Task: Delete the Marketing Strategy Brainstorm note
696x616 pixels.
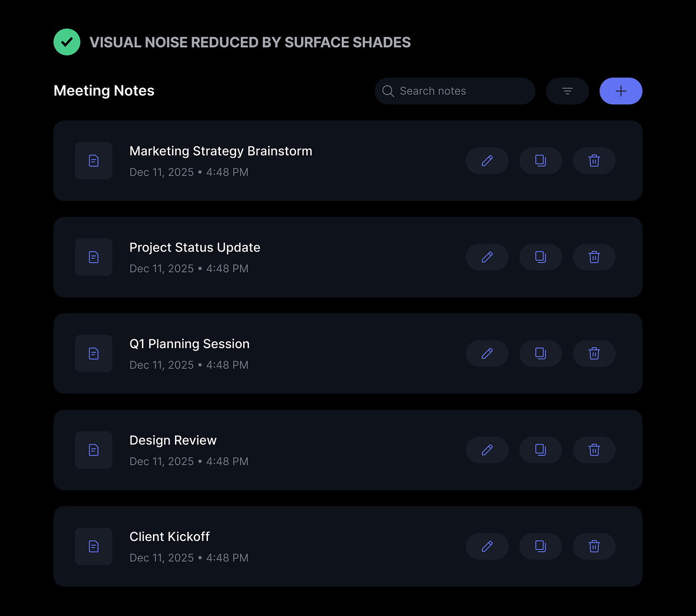Action: click(x=594, y=161)
